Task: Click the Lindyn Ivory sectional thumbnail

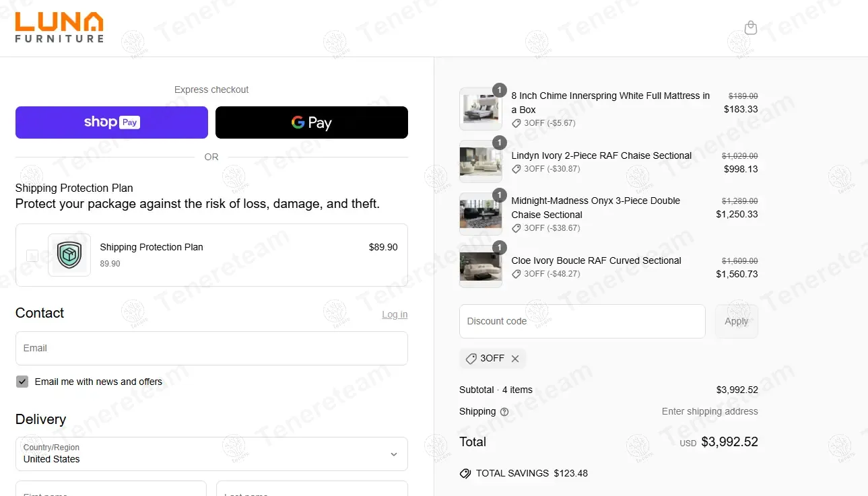Action: click(480, 162)
